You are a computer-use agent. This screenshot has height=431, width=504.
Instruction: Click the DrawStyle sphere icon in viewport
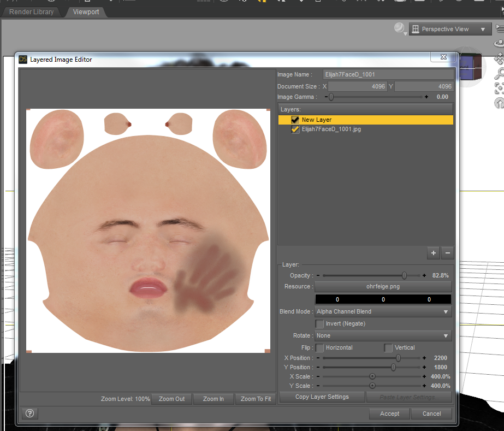[400, 28]
